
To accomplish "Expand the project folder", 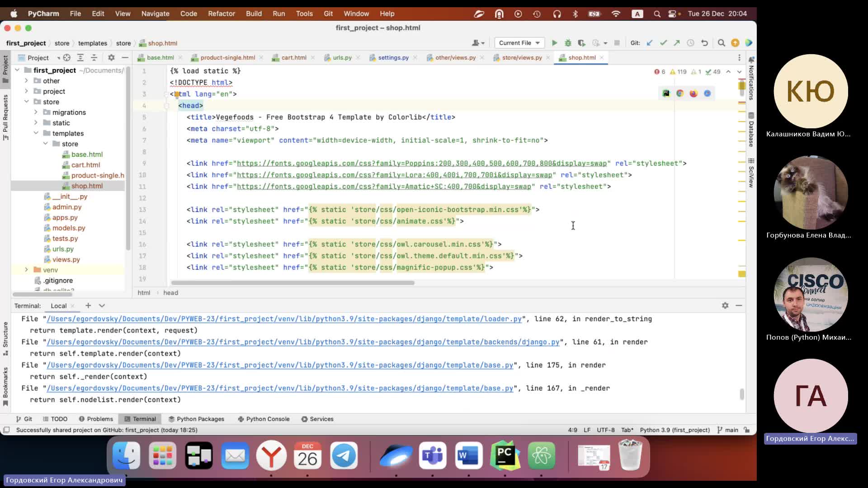I will [x=26, y=91].
